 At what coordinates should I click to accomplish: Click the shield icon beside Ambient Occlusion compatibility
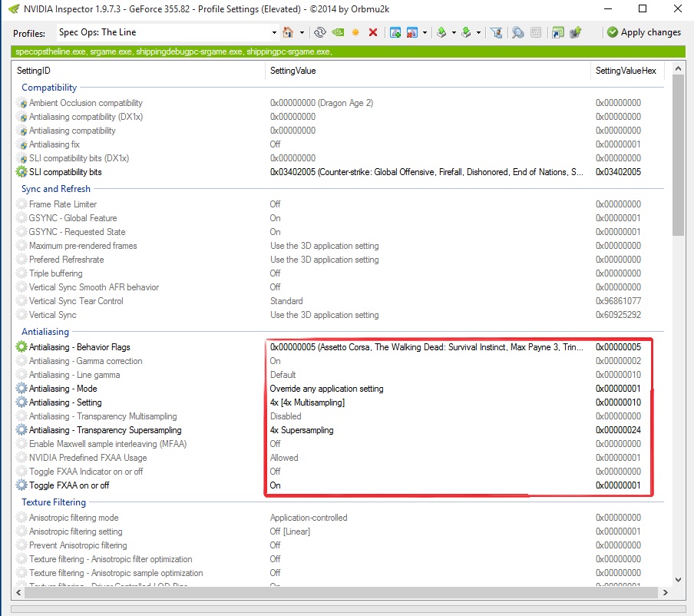[x=21, y=103]
